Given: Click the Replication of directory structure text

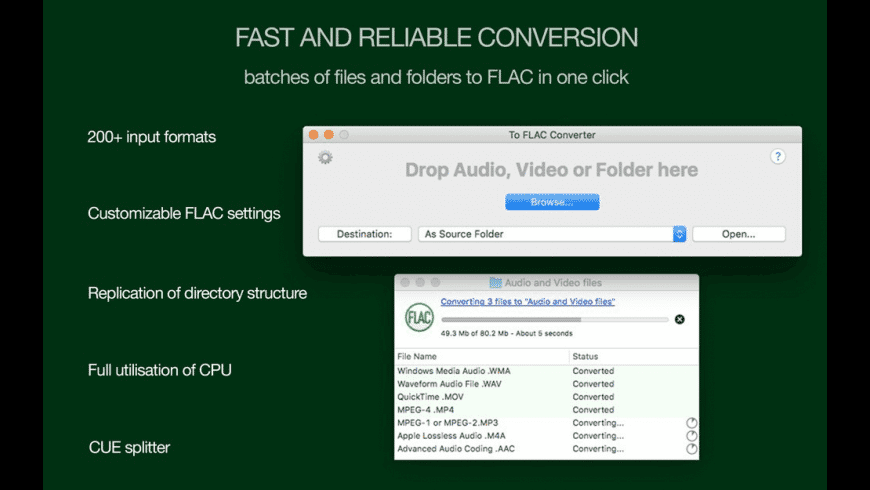Looking at the screenshot, I should click(x=197, y=293).
